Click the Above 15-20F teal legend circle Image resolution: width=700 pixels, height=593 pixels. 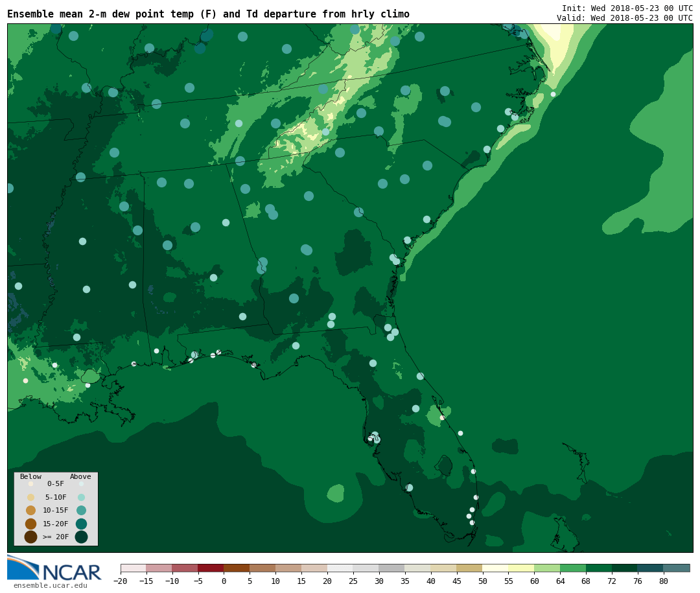(81, 524)
